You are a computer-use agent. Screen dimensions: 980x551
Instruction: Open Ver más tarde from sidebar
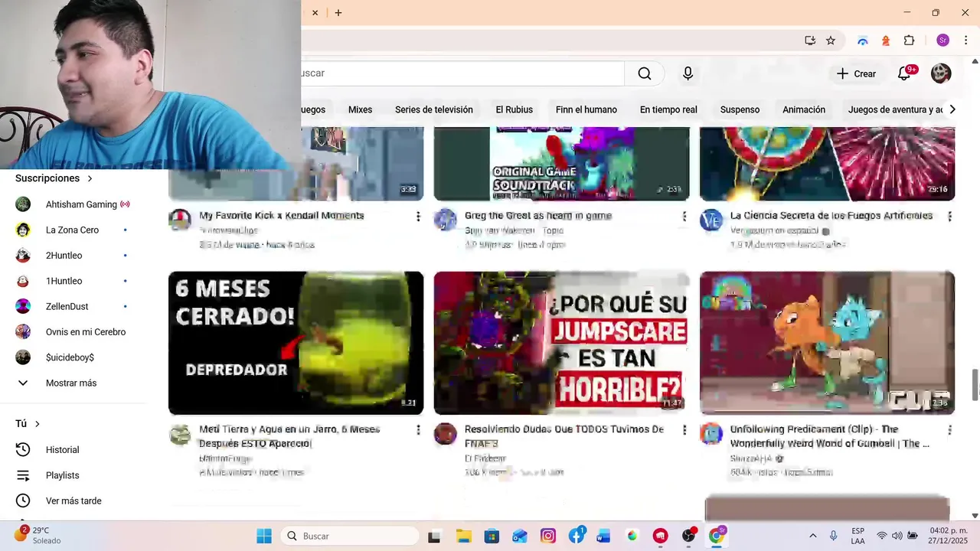coord(73,500)
